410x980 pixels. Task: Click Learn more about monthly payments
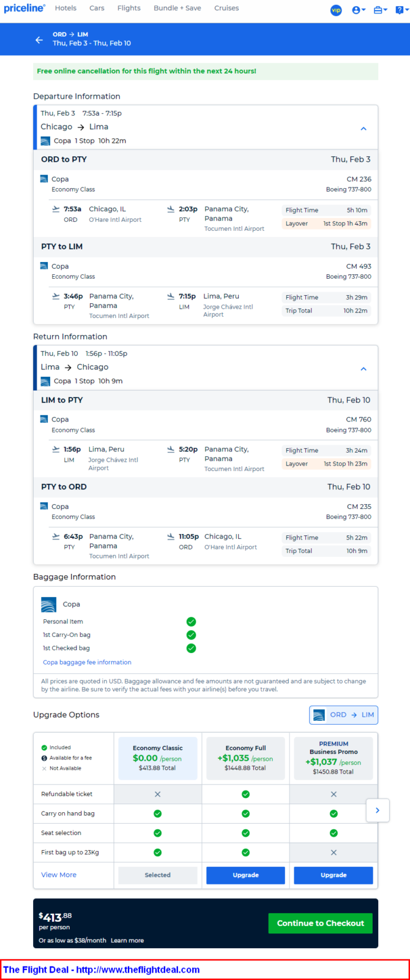pyautogui.click(x=127, y=940)
